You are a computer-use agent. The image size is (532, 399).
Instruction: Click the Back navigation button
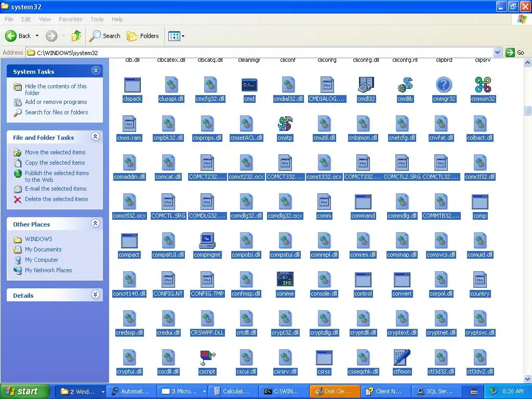coord(19,36)
